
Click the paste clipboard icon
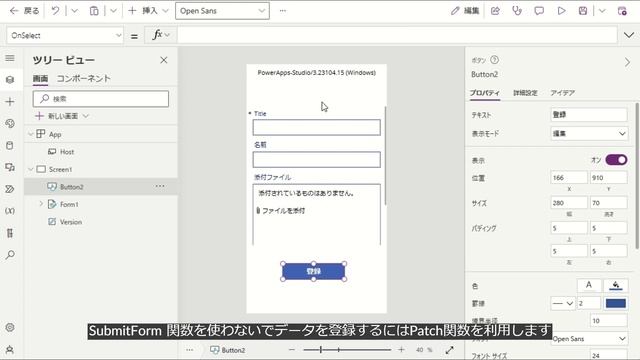[x=94, y=11]
